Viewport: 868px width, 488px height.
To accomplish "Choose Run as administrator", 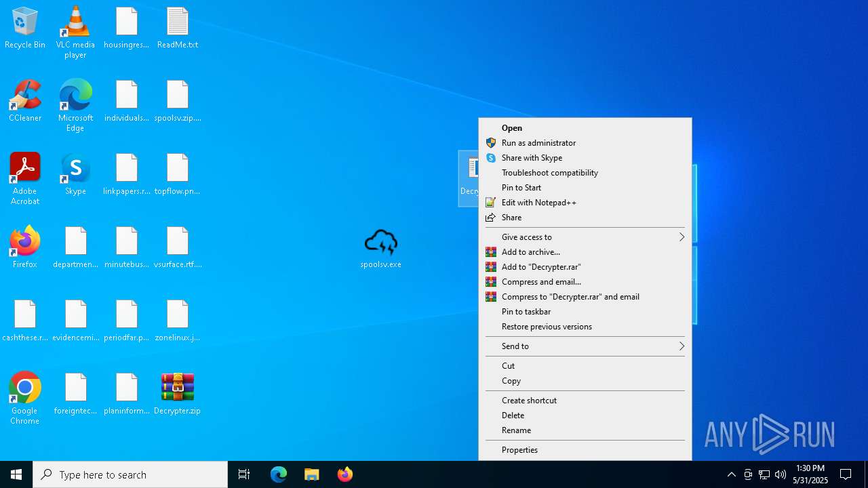I will (585, 143).
